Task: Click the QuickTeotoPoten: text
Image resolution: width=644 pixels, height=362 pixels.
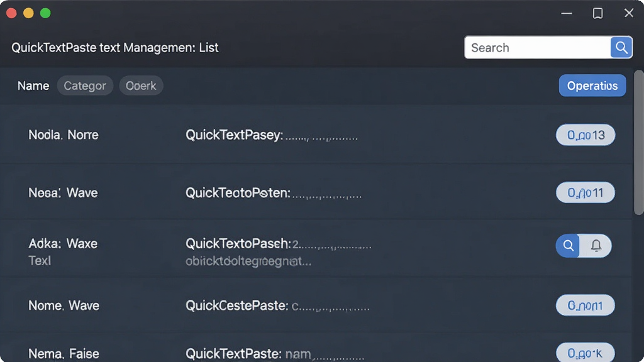Action: [x=238, y=192]
